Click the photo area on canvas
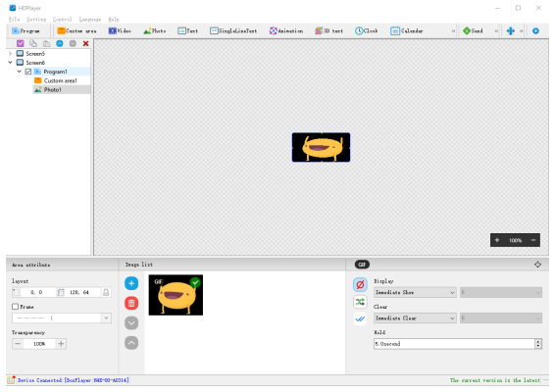Image resolution: width=555 pixels, height=392 pixels. pos(321,147)
